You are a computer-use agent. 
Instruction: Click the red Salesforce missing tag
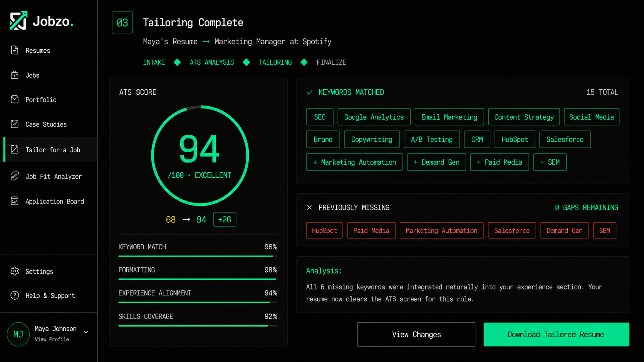point(512,230)
